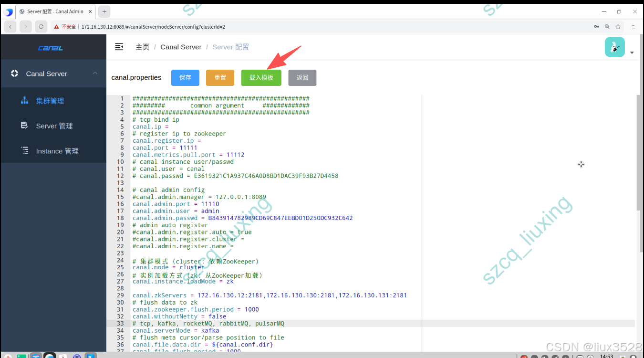The width and height of the screenshot is (644, 358).
Task: Click the common argument header line
Action: tap(221, 105)
